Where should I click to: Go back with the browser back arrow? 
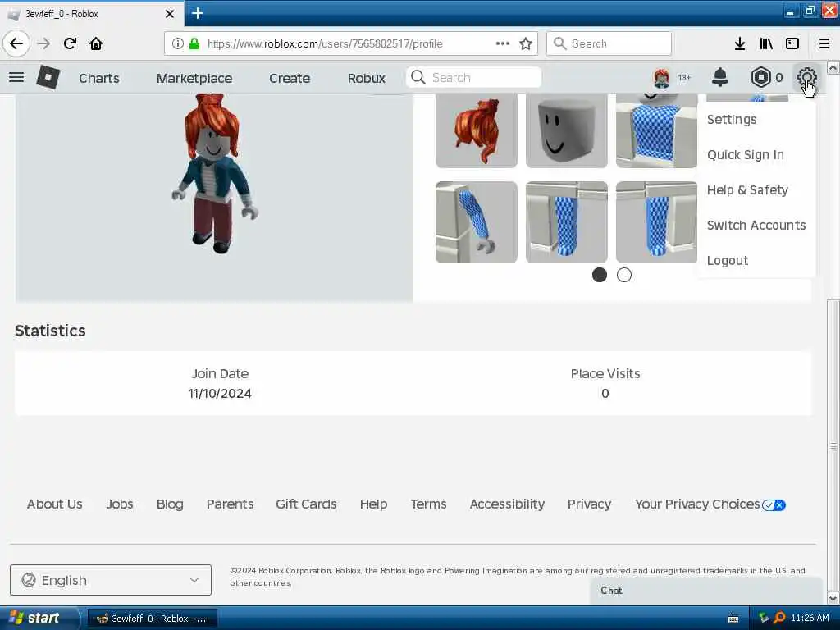pos(16,43)
